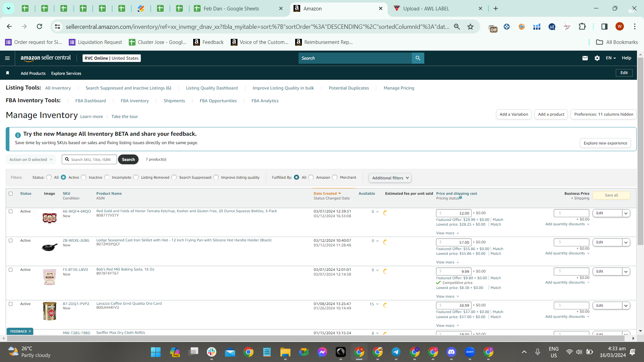644x362 pixels.
Task: Open the Lavazza Coffee Grnd Qualita Oro product link
Action: (129, 304)
